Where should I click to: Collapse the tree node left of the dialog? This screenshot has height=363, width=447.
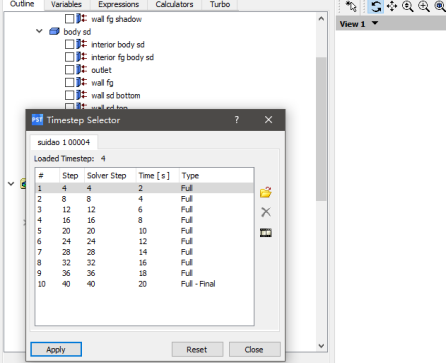coord(11,183)
